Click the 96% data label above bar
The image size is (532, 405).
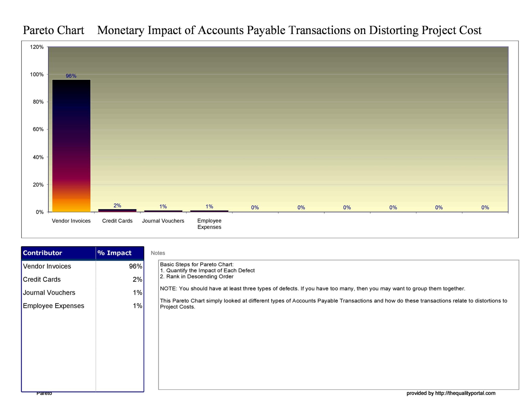click(x=71, y=76)
